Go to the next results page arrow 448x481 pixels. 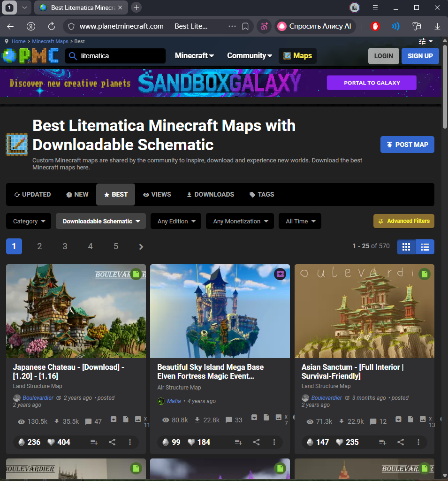coord(141,246)
